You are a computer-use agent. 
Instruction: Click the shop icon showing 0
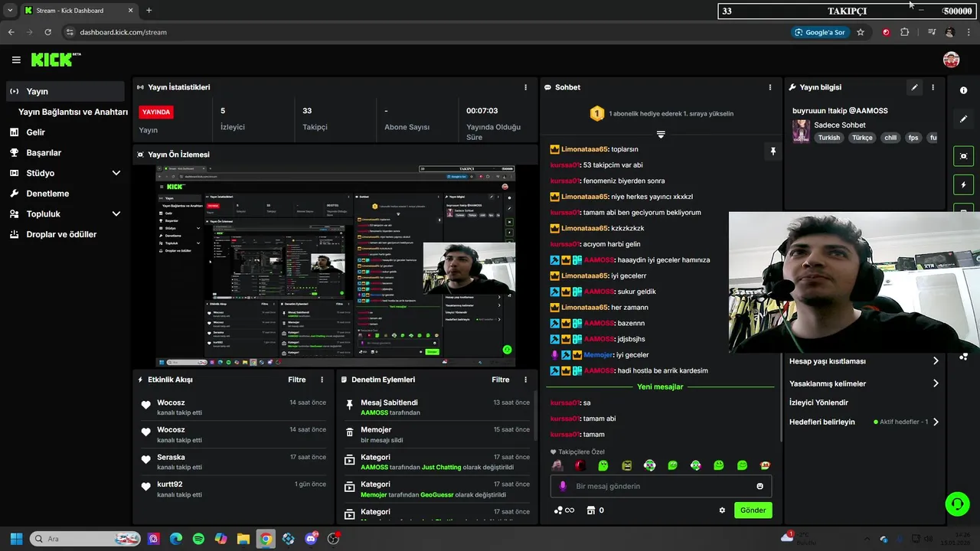click(595, 510)
